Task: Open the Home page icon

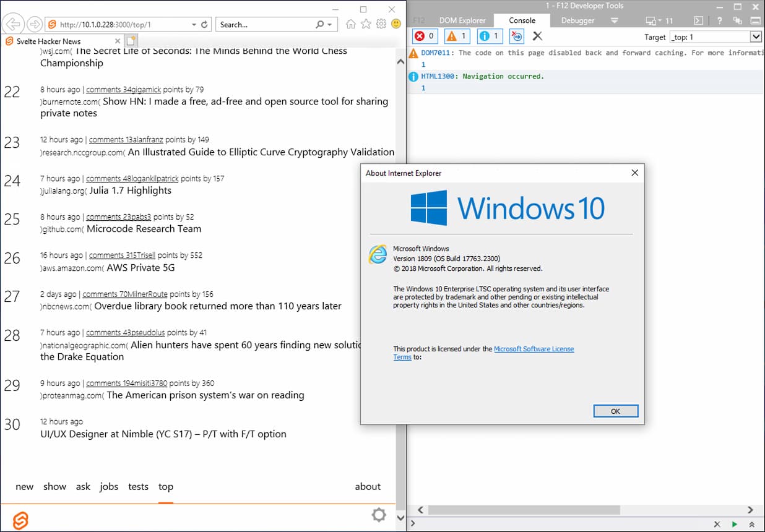Action: (x=351, y=24)
